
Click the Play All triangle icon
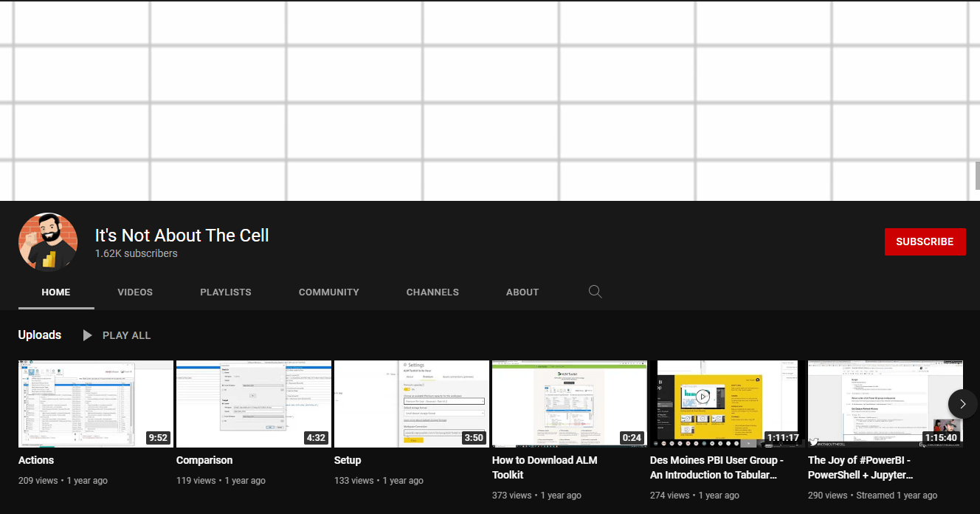pos(87,335)
